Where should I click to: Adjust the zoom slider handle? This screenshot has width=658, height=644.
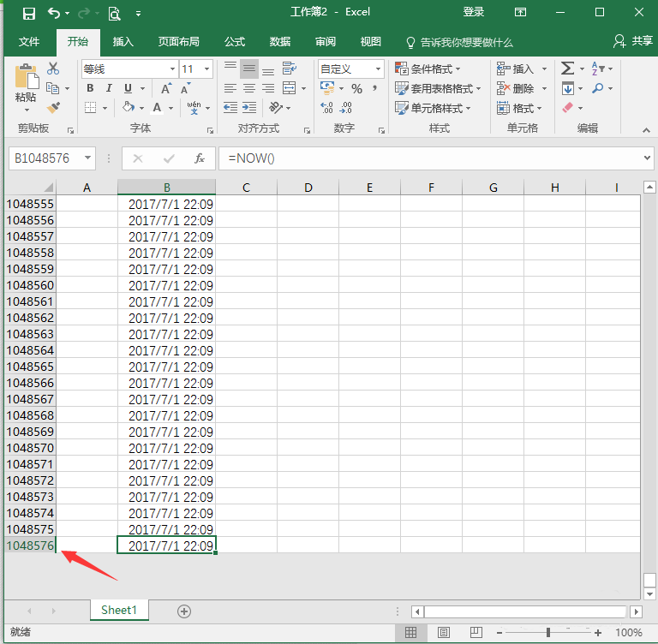click(x=548, y=632)
